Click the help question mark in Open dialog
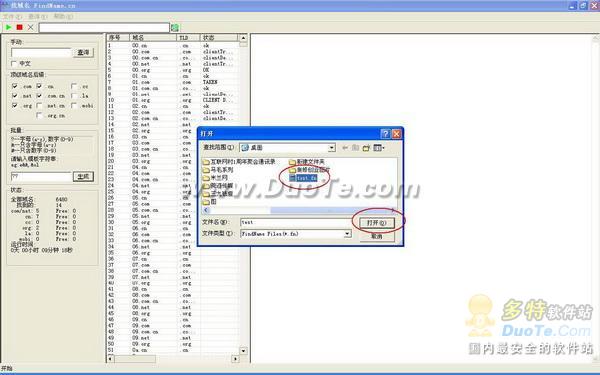The width and height of the screenshot is (600, 375). (385, 134)
